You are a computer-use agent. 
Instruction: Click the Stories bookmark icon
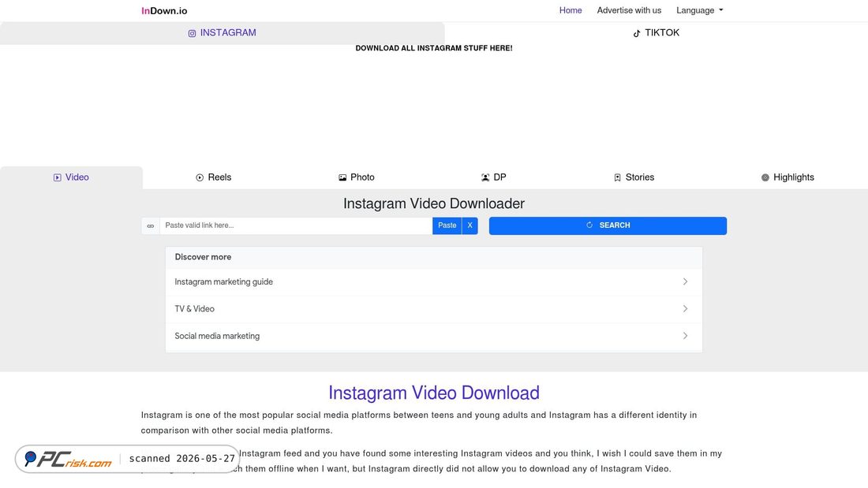617,177
